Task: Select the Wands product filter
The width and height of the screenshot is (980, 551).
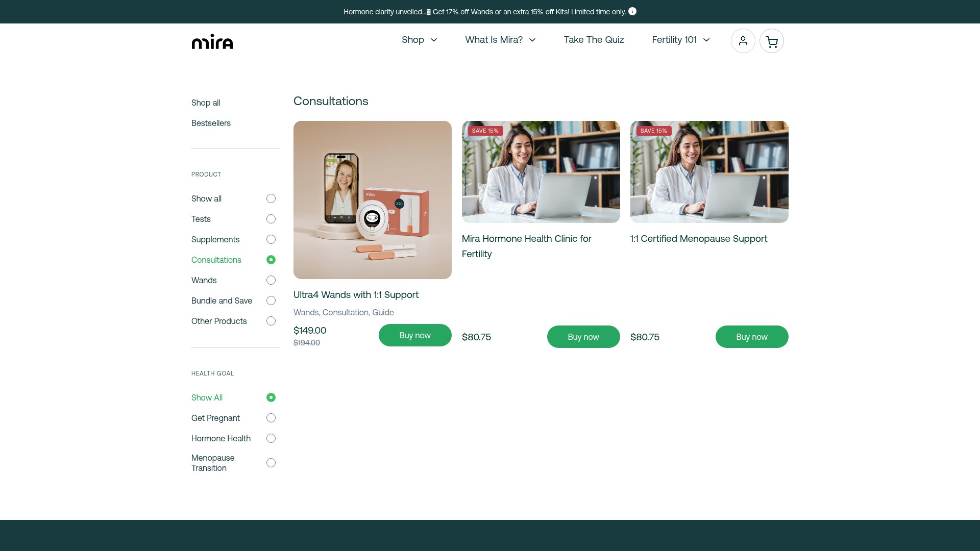Action: pyautogui.click(x=233, y=280)
